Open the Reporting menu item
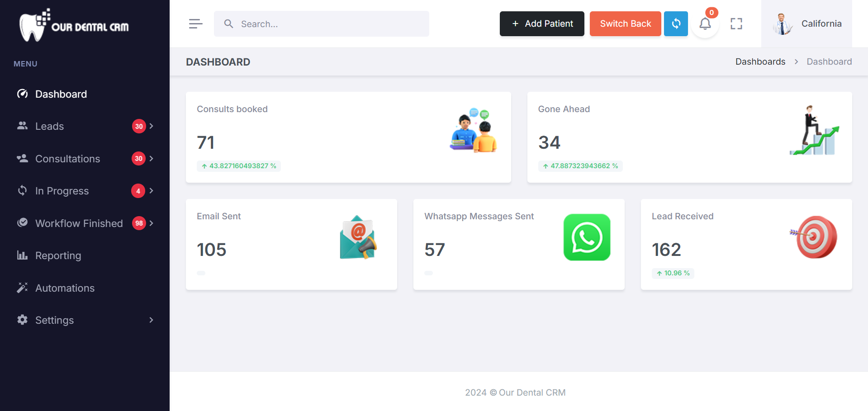Screen dimensions: 868x411 coord(58,255)
